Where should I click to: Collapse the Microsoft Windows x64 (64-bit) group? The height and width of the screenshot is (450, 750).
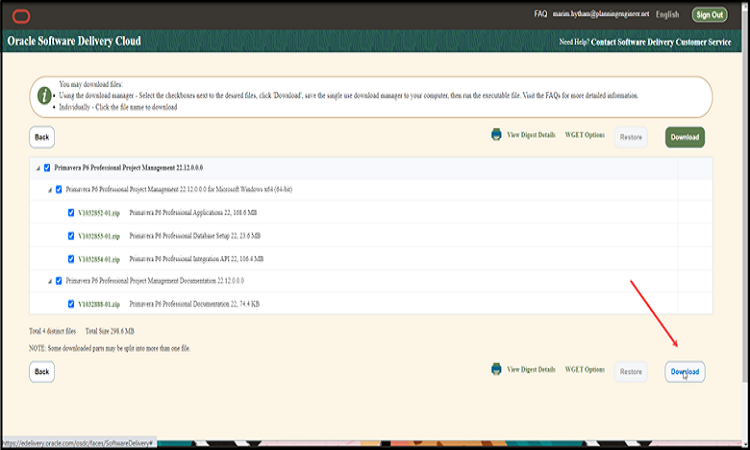pos(49,190)
